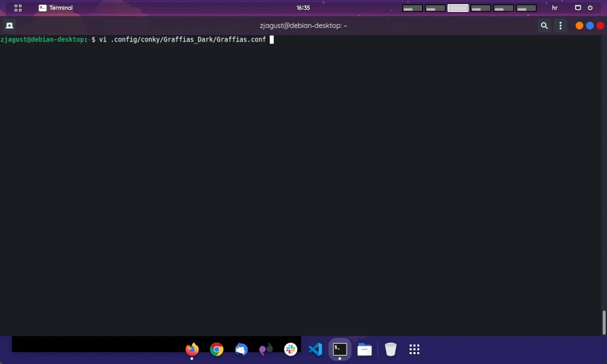Click the screen display icon in the top bar
This screenshot has width=607, height=364.
(578, 8)
